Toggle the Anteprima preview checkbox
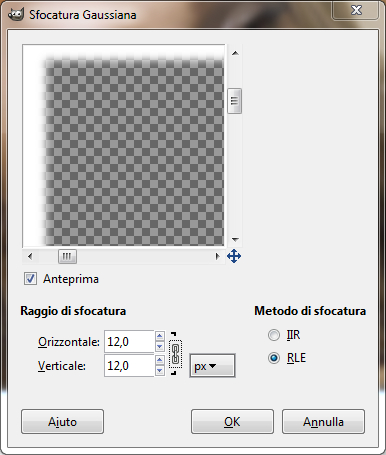The width and height of the screenshot is (386, 455). pyautogui.click(x=30, y=279)
